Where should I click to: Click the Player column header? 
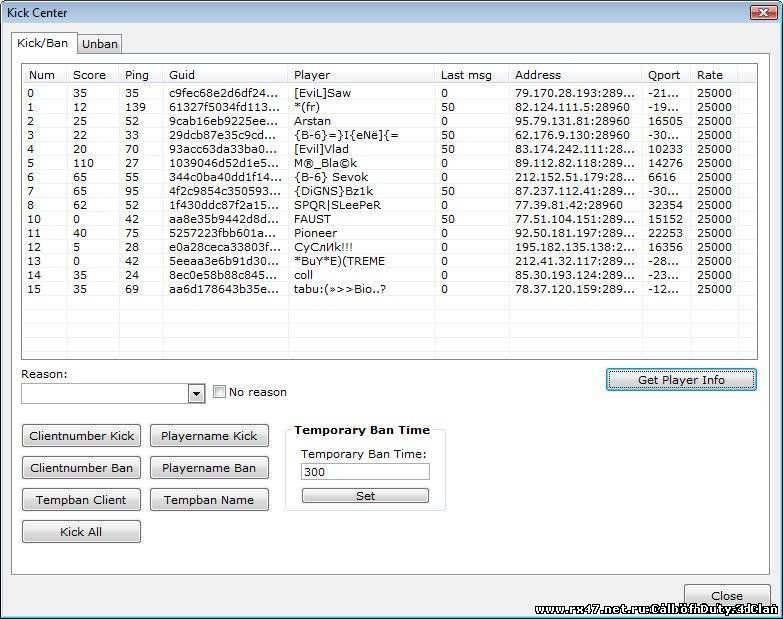[312, 75]
